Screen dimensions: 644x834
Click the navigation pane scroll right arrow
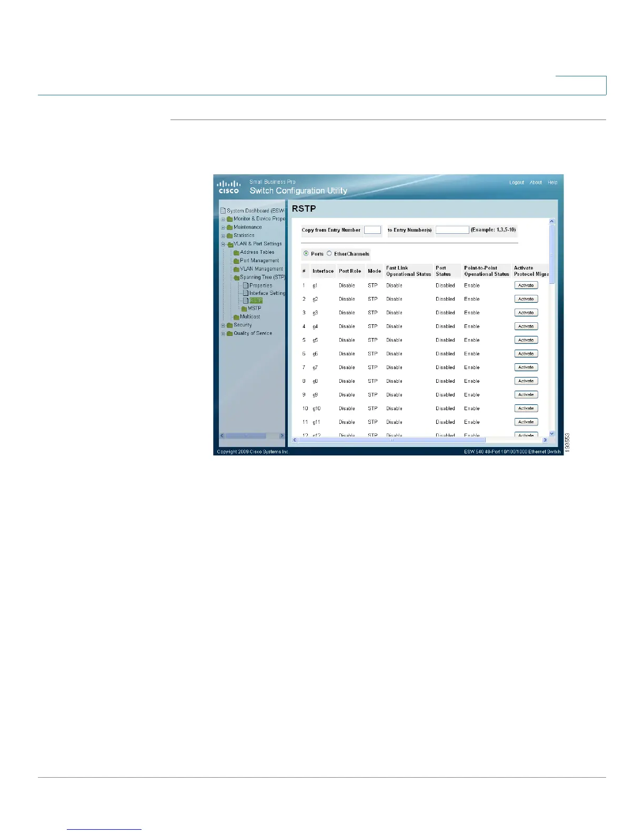(282, 436)
